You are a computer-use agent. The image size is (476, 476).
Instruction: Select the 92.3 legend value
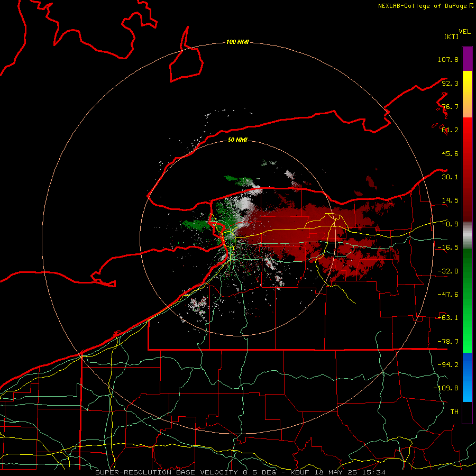tap(450, 83)
